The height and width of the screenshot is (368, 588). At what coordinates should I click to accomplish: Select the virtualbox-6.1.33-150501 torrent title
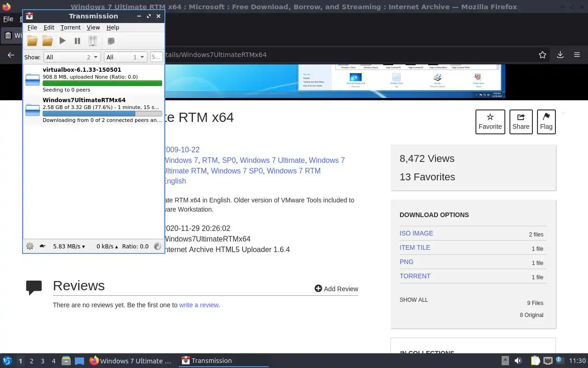click(x=82, y=70)
